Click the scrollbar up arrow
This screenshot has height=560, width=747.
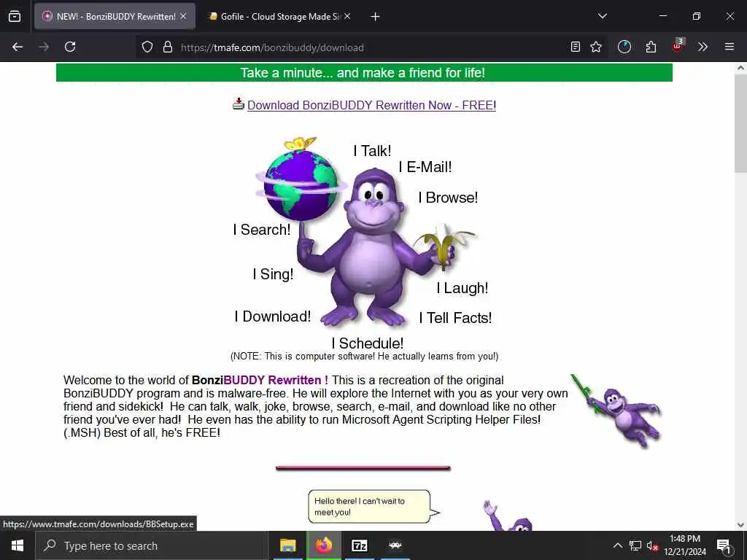(x=740, y=68)
